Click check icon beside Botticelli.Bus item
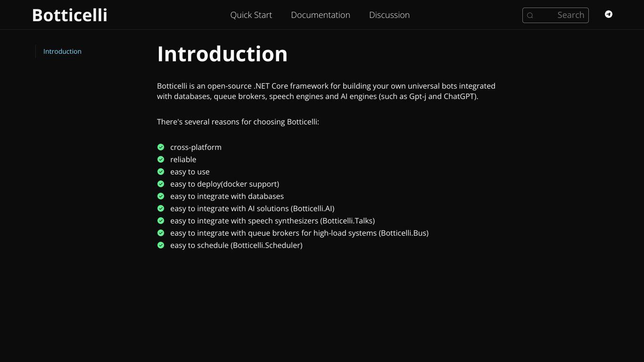The height and width of the screenshot is (362, 644). [161, 233]
